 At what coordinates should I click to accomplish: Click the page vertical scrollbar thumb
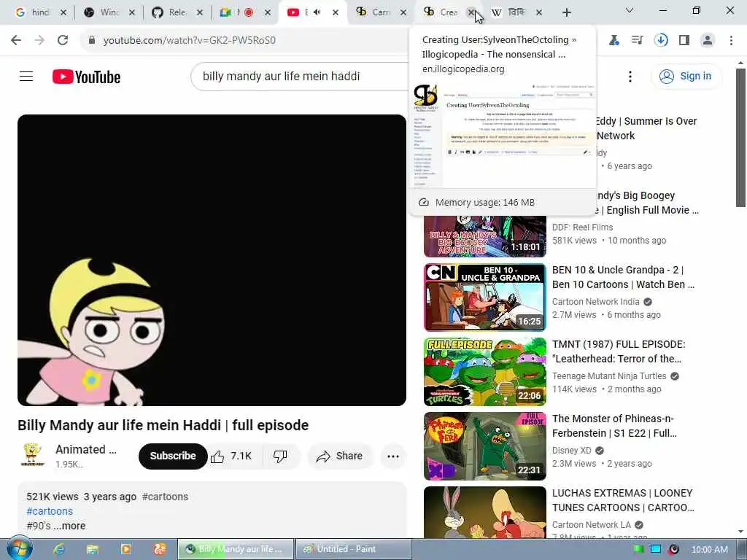[740, 137]
